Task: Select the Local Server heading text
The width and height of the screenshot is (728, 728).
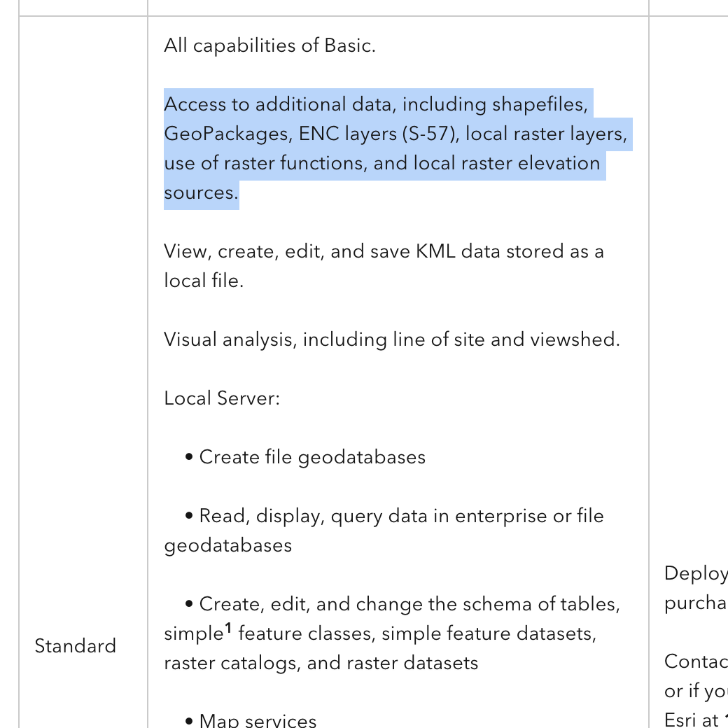Action: (221, 398)
